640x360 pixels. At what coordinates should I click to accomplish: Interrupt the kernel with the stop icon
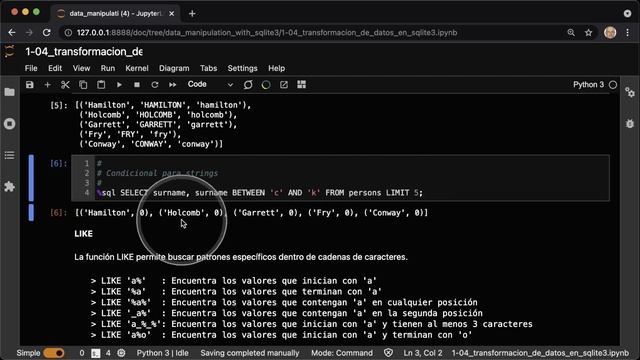137,84
